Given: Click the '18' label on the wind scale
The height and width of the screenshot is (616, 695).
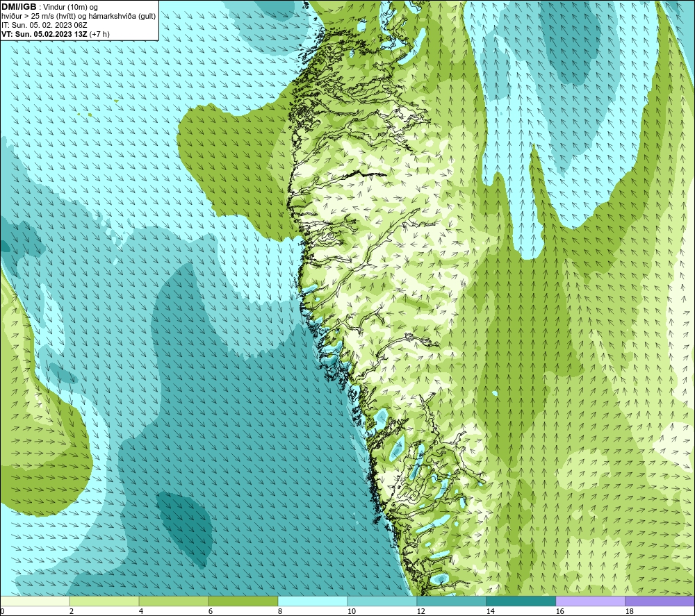Looking at the screenshot, I should [630, 612].
